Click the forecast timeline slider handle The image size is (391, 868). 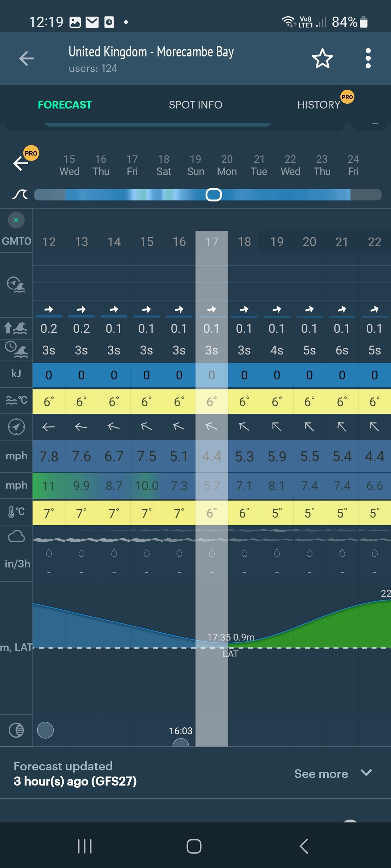click(214, 195)
